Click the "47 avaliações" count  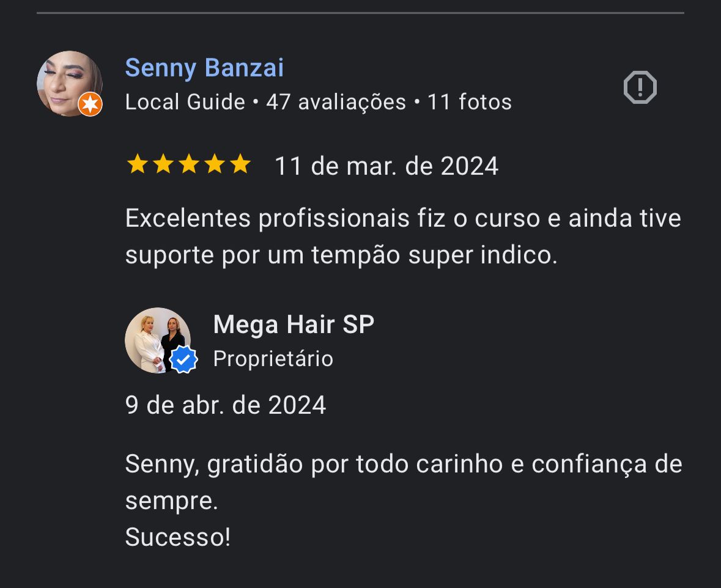336,102
